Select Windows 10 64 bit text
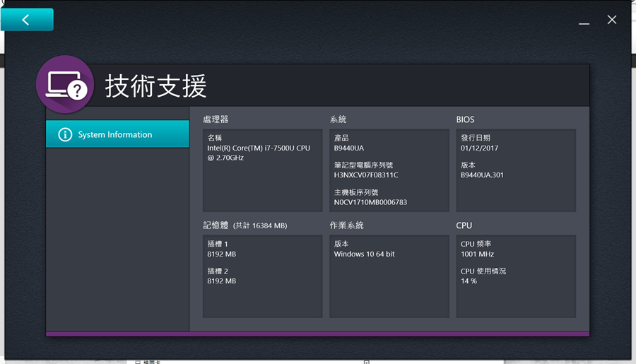636x364 pixels. [x=364, y=254]
